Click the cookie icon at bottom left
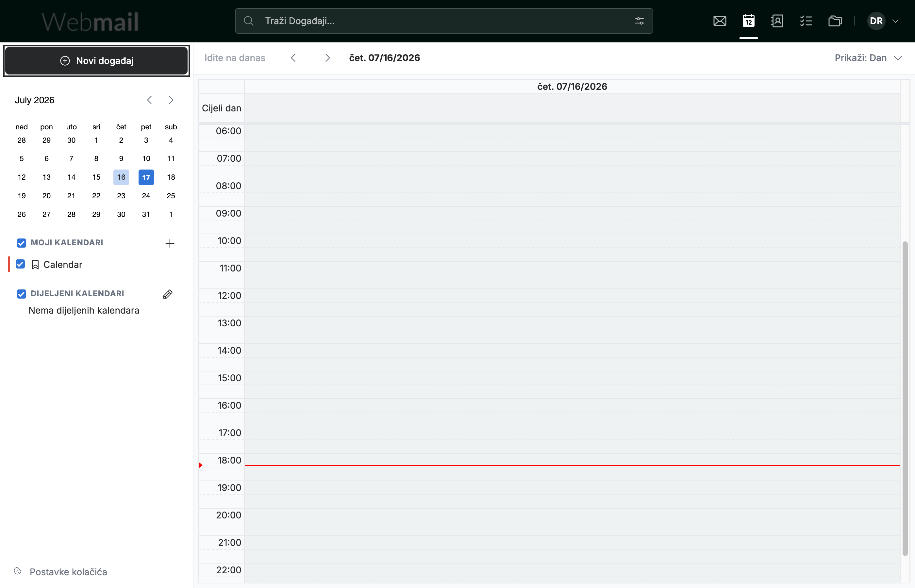Viewport: 915px width, 588px height. [18, 571]
